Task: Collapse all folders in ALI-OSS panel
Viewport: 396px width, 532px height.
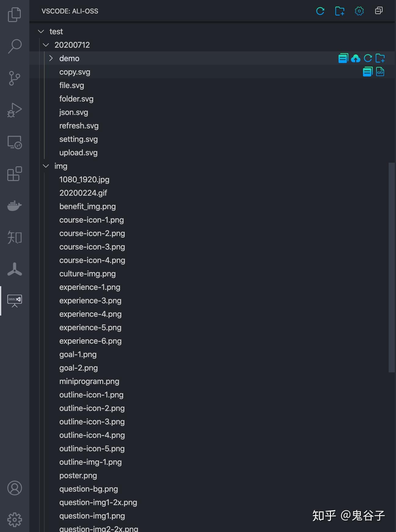Action: tap(379, 11)
